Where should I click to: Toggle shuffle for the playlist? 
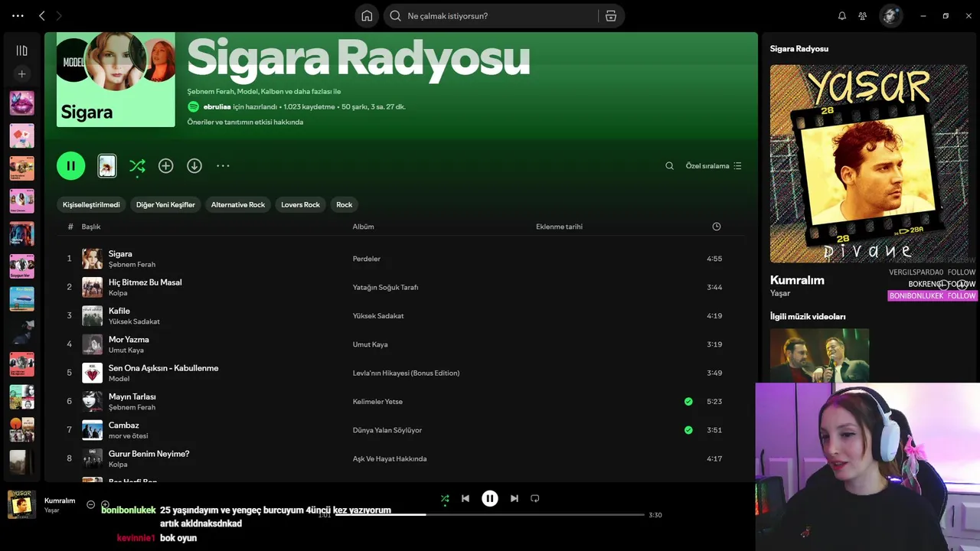coord(137,166)
